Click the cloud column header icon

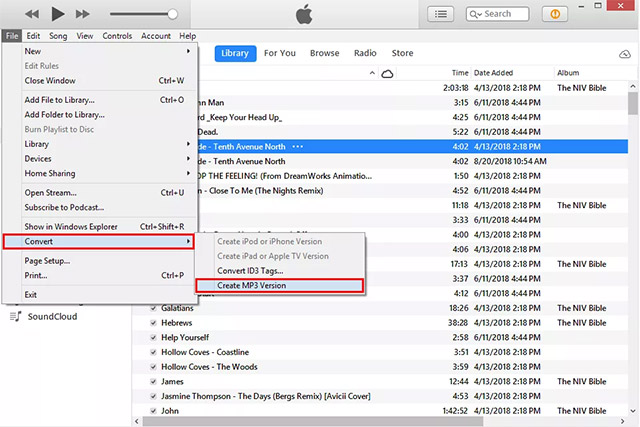tap(387, 73)
